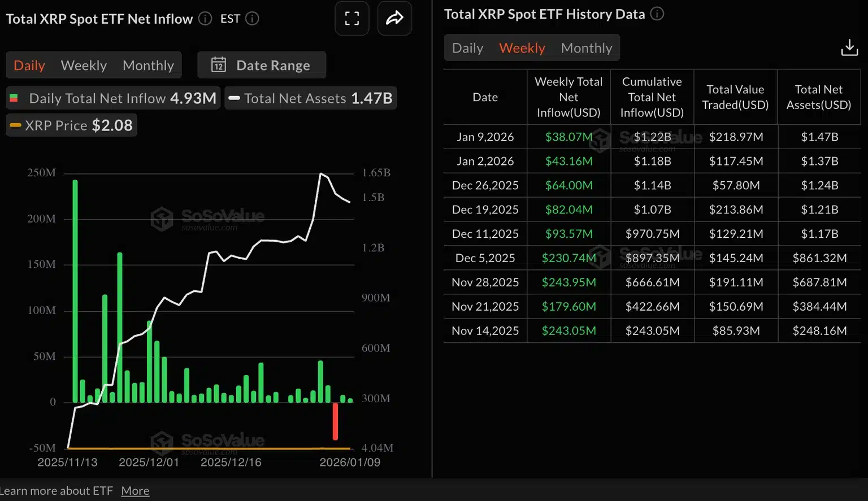
Task: Click the info icon beside EST label
Action: tap(253, 18)
